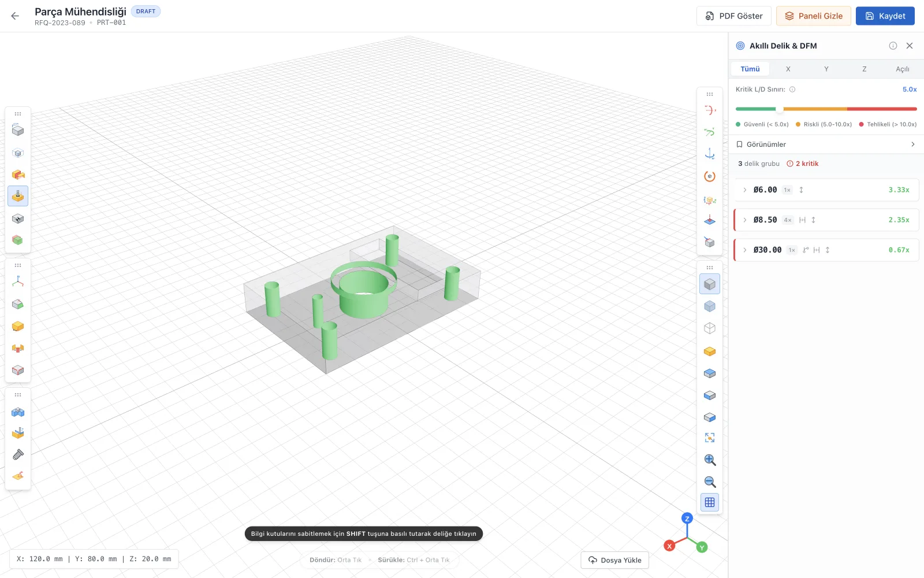Select the dashed bounding box tool
The width and height of the screenshot is (924, 578).
point(18,153)
